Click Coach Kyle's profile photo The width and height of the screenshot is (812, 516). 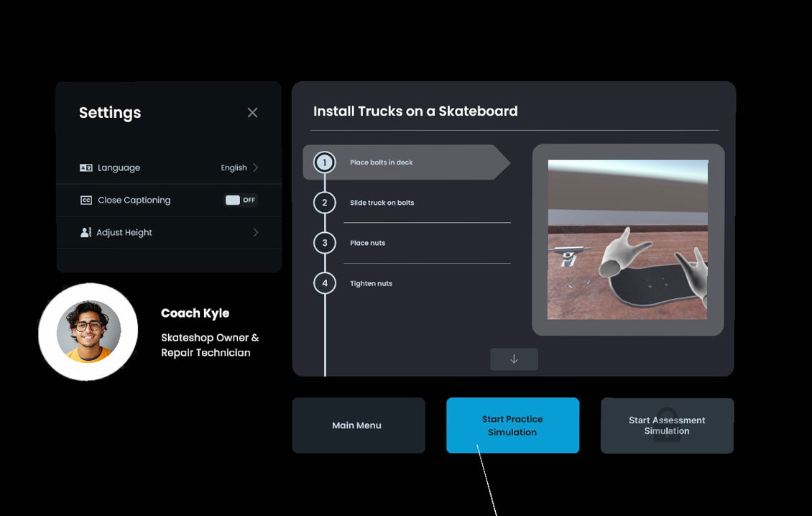point(88,331)
